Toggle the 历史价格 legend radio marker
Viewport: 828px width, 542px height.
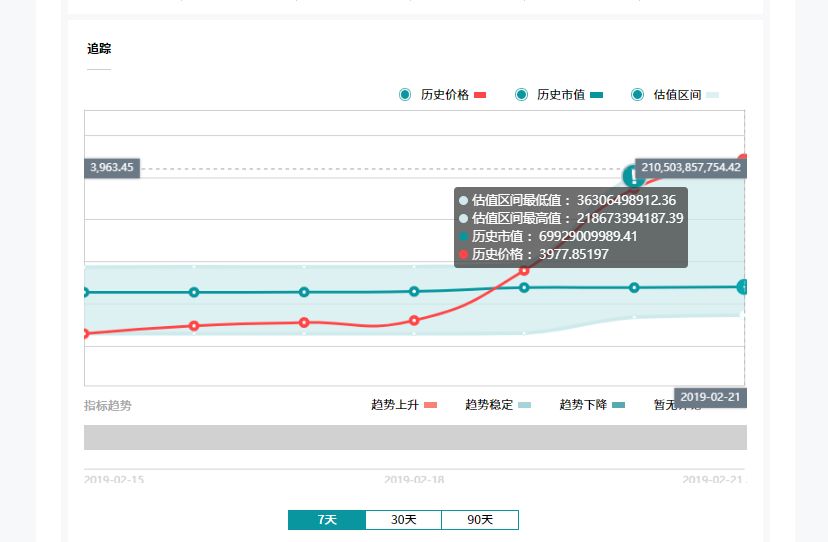[x=405, y=95]
